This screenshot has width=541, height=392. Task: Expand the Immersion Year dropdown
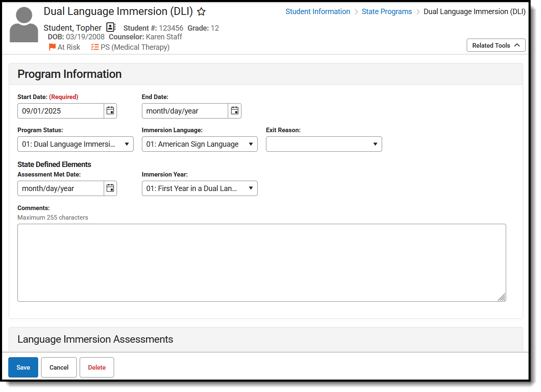[200, 189]
